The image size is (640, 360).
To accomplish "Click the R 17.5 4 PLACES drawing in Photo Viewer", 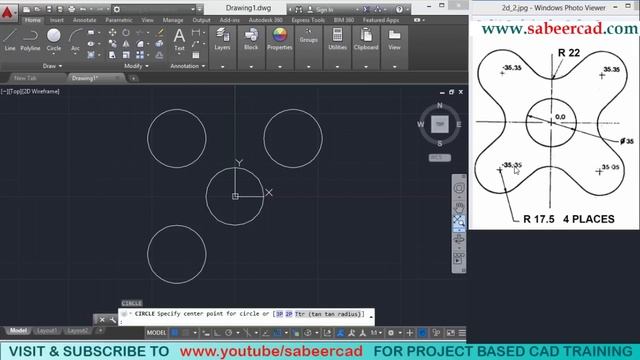I will [553, 133].
